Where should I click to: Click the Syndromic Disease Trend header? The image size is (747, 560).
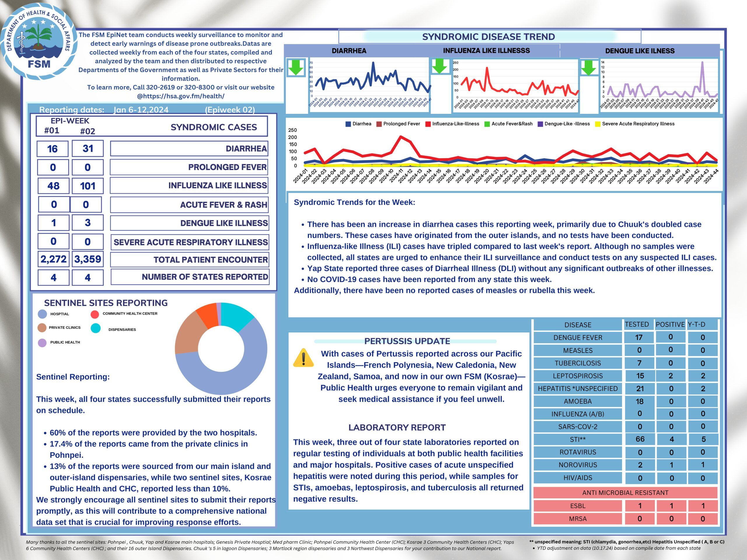tap(488, 37)
